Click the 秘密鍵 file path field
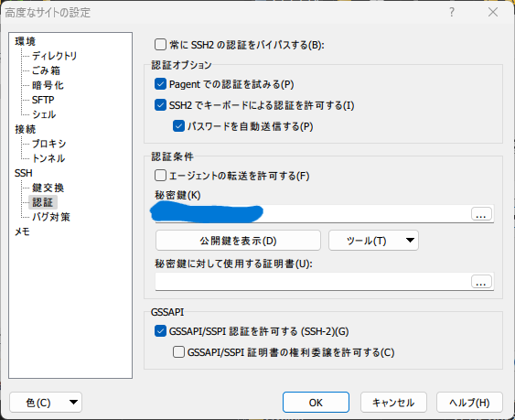Viewport: 515px width, 420px height. point(313,213)
